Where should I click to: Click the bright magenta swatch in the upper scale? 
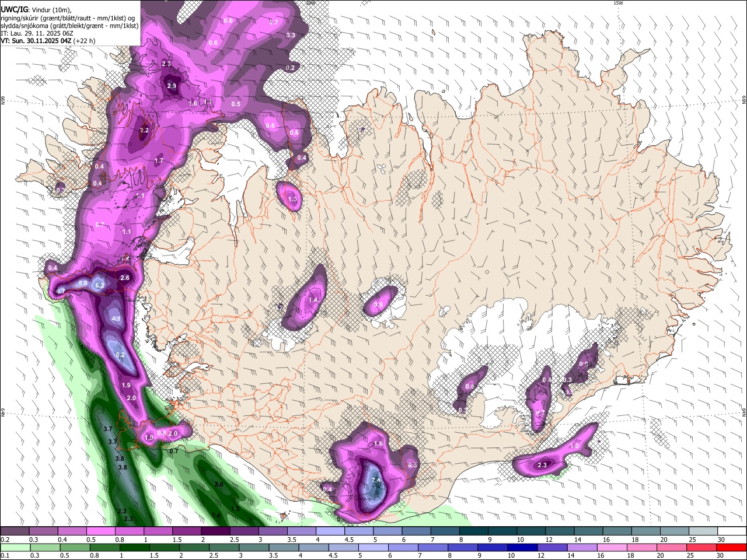pos(100,531)
